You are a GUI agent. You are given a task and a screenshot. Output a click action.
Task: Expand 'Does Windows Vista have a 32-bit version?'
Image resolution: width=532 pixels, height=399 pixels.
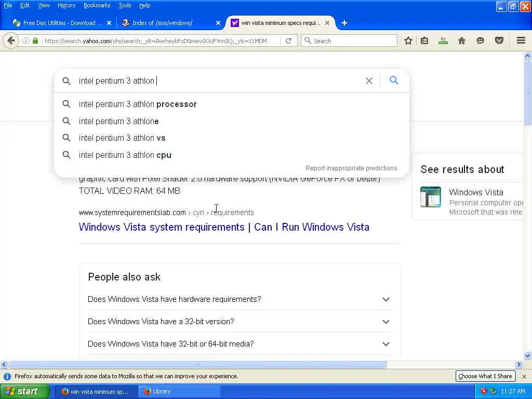(240, 322)
